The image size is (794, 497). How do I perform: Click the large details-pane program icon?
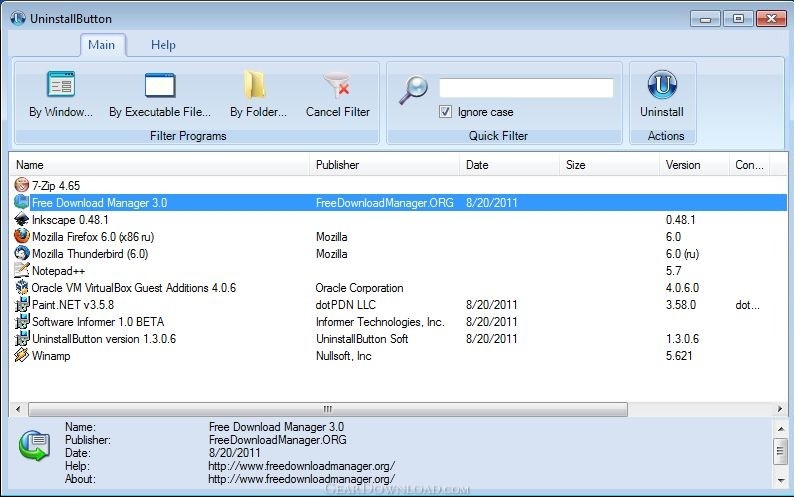[x=34, y=446]
